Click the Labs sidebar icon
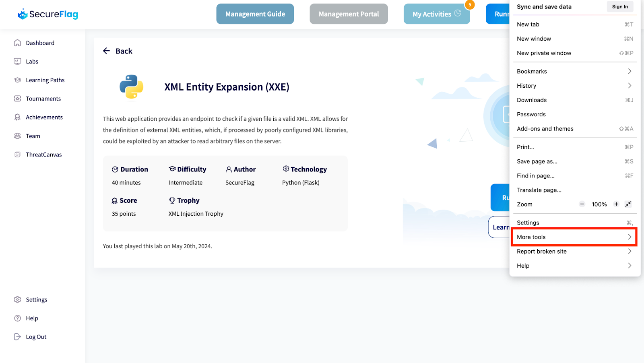 click(17, 61)
